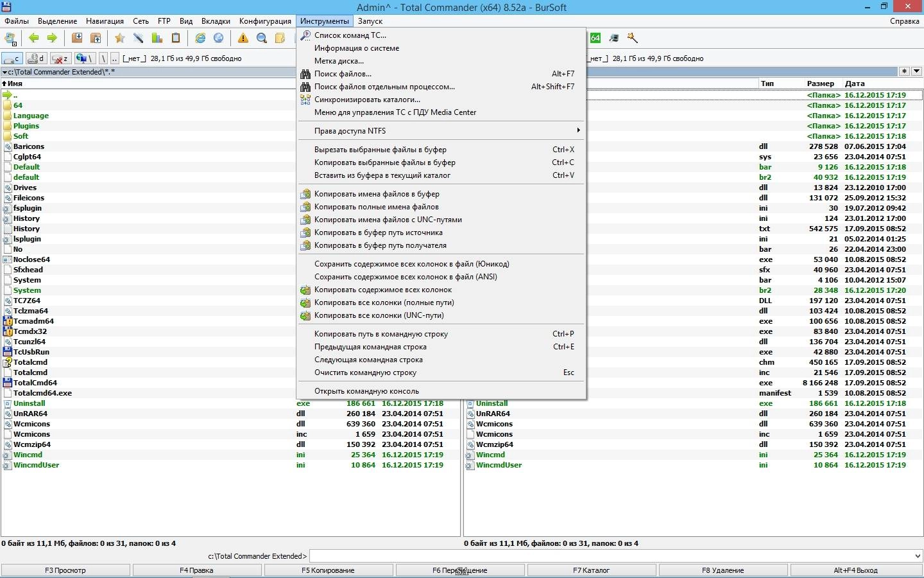
Task: Choose Вставить из буфера в текущий каталог
Action: pos(441,175)
